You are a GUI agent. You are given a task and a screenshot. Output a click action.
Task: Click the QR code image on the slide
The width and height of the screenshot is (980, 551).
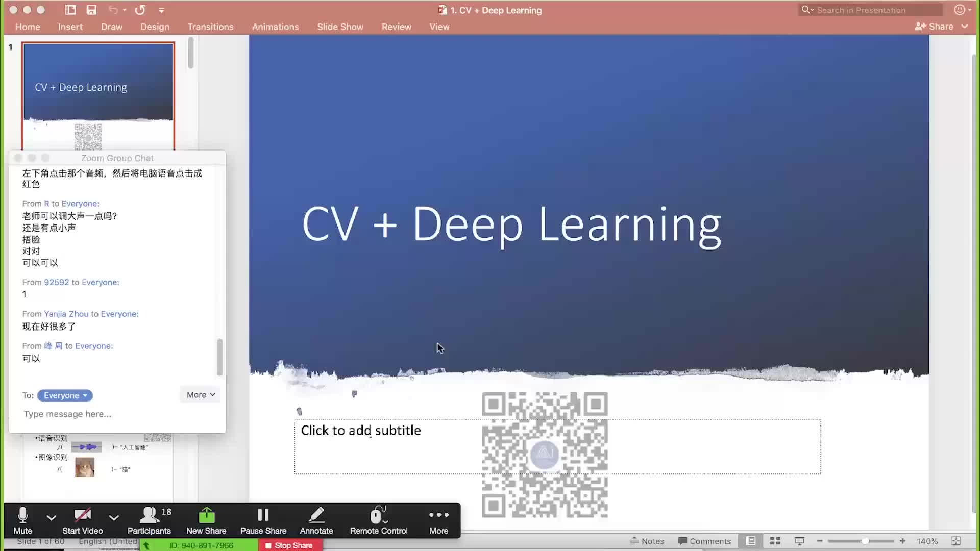click(x=545, y=455)
